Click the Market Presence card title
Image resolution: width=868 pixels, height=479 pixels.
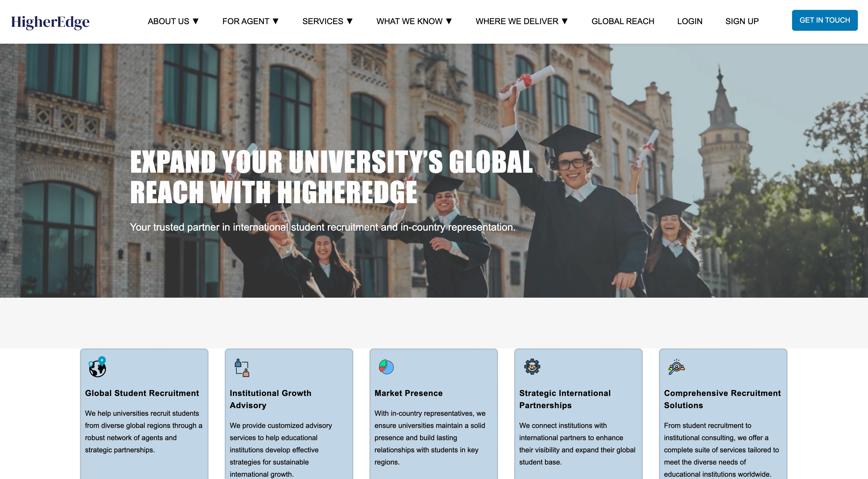click(408, 393)
